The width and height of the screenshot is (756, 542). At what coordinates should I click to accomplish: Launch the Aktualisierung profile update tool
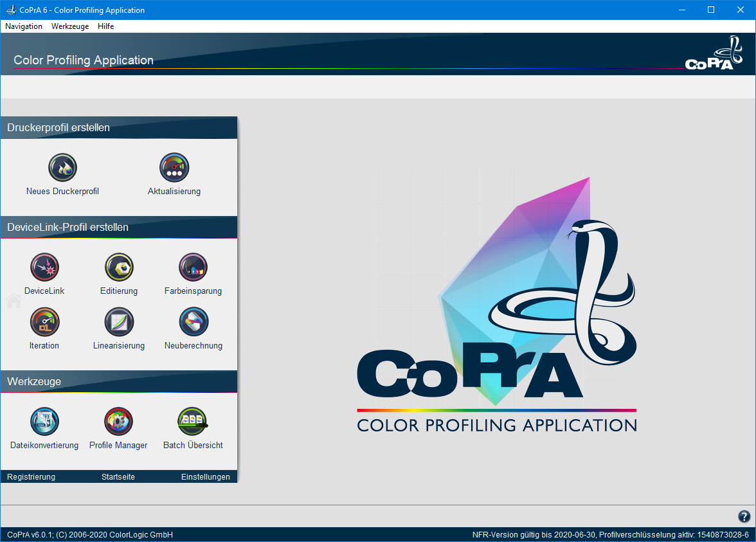click(x=174, y=168)
